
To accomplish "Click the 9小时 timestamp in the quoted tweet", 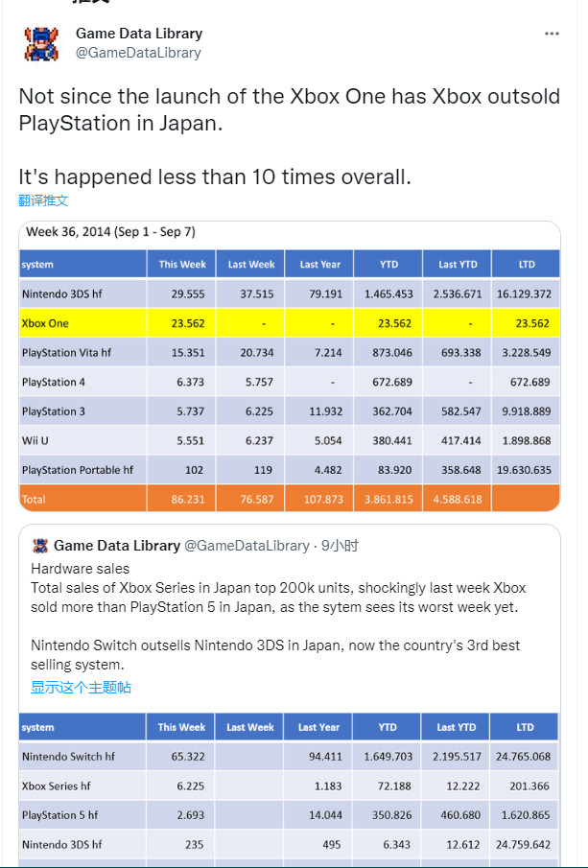I will pyautogui.click(x=340, y=546).
